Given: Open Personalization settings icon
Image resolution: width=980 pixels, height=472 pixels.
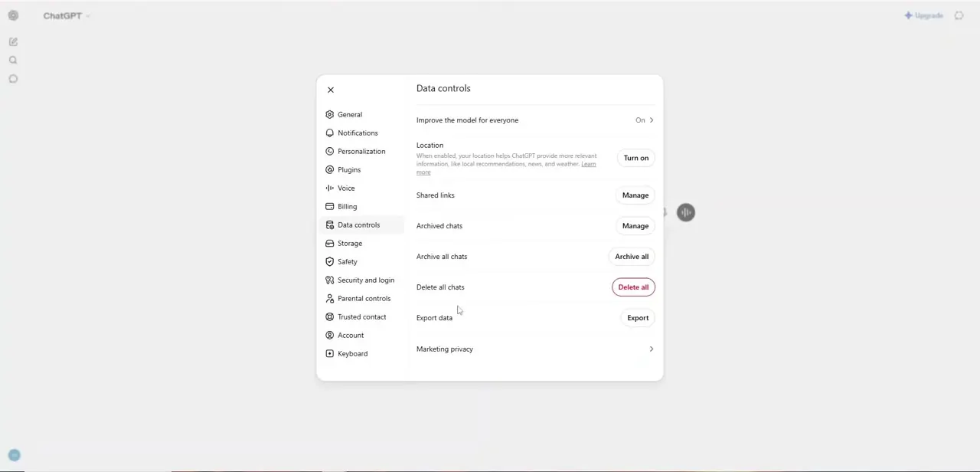Looking at the screenshot, I should (x=330, y=151).
